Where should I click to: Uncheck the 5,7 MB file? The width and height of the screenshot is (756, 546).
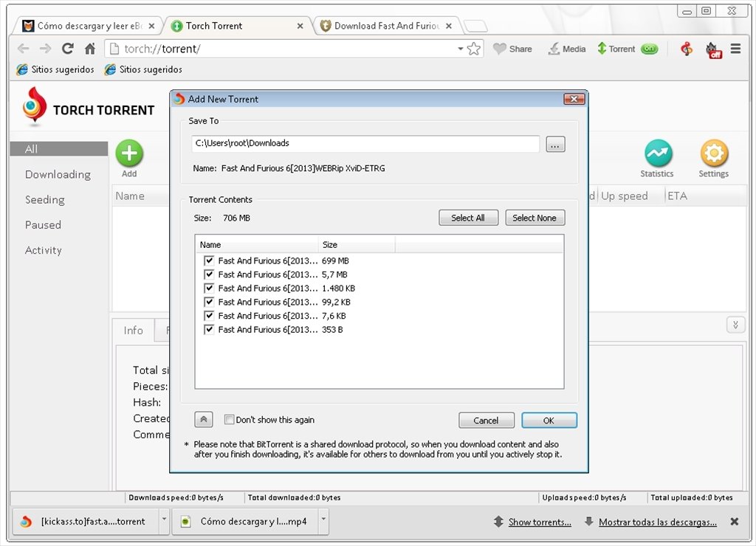tap(209, 274)
